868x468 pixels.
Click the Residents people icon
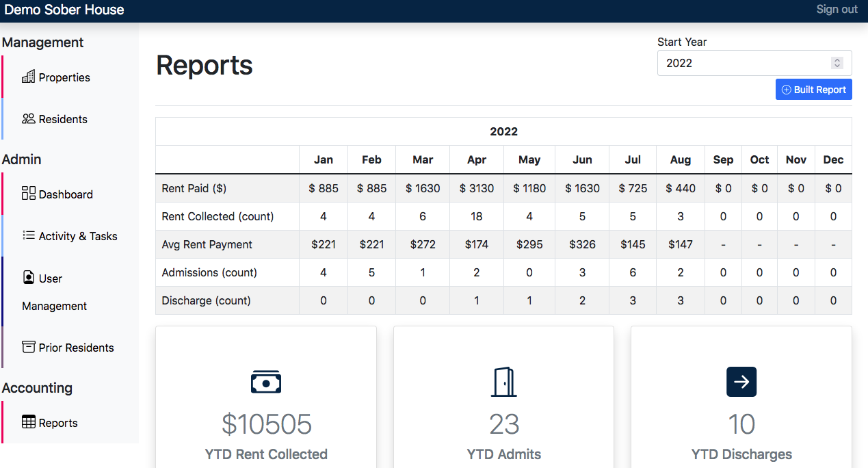(27, 118)
